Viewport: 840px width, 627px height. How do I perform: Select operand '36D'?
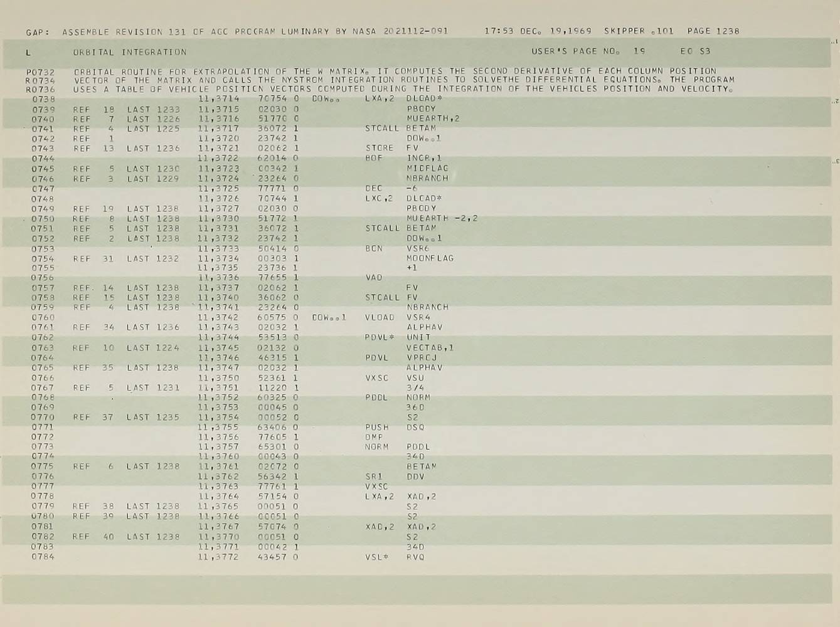[415, 408]
